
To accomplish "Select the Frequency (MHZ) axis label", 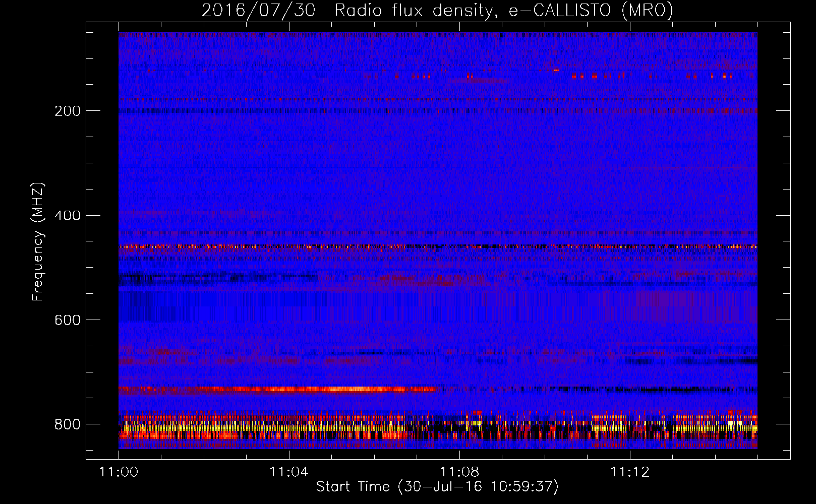I will pos(37,242).
